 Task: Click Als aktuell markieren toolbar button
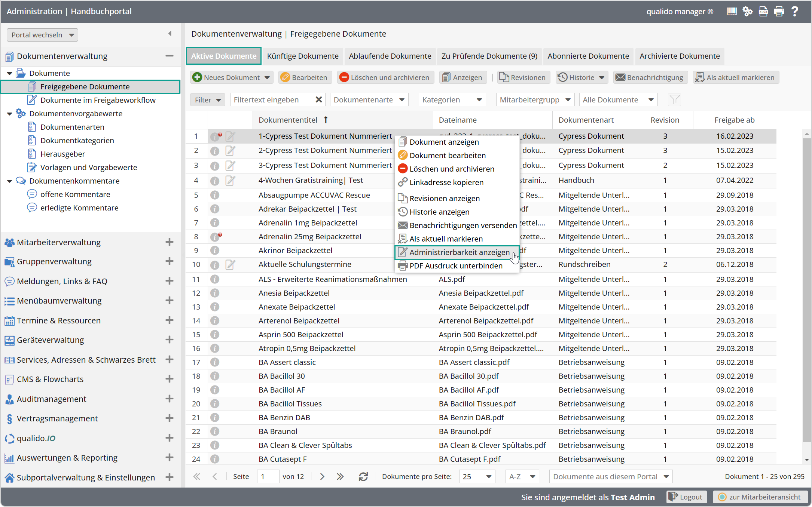(735, 77)
